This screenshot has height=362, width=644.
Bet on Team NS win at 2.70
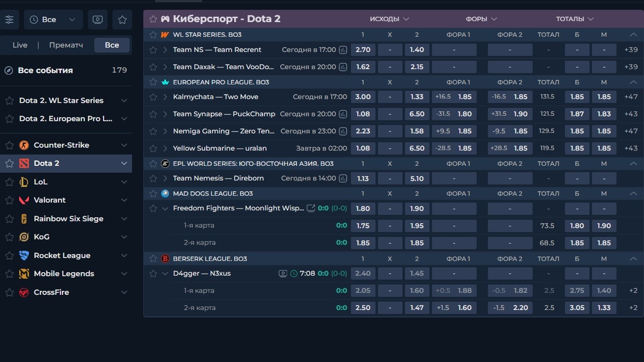(x=363, y=50)
